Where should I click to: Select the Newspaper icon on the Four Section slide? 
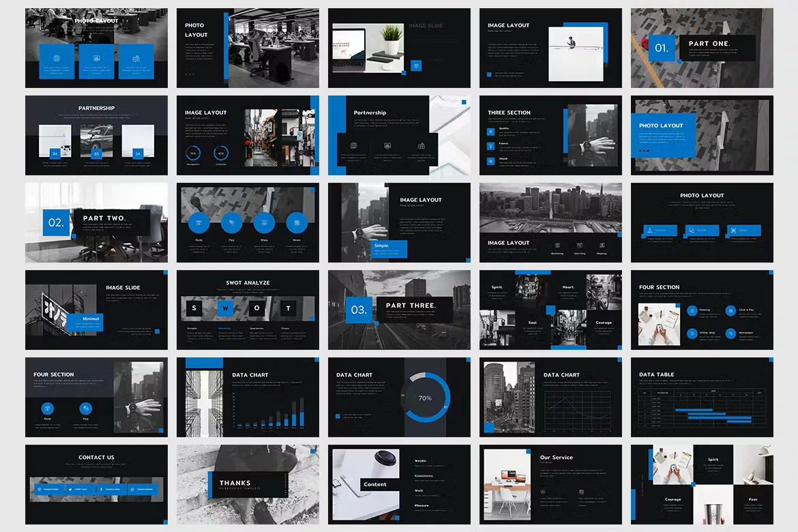pos(731,333)
